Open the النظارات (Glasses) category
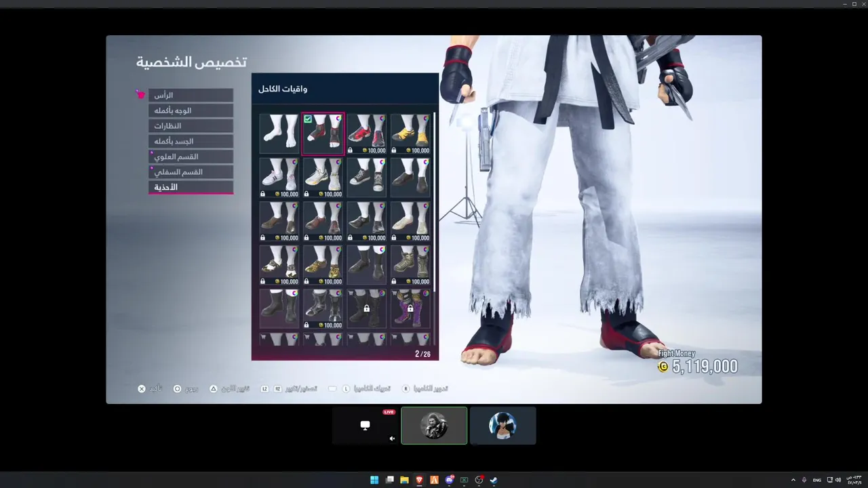This screenshot has height=488, width=868. coord(191,126)
